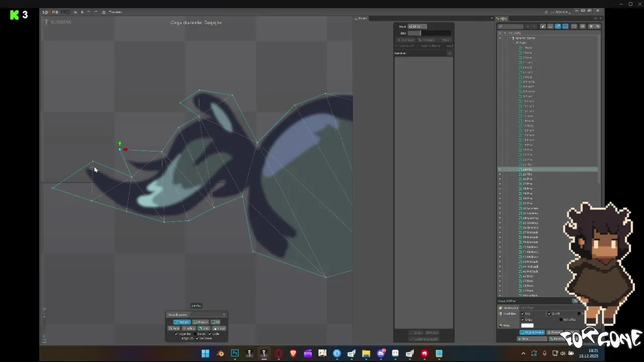This screenshot has height=362, width=644.
Task: Open Brave browser from the taskbar
Action: [x=293, y=353]
